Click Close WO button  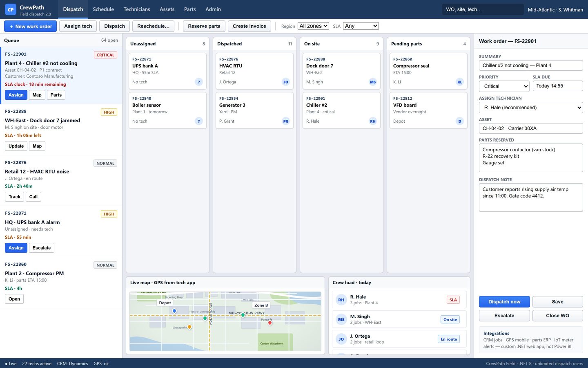tap(558, 316)
